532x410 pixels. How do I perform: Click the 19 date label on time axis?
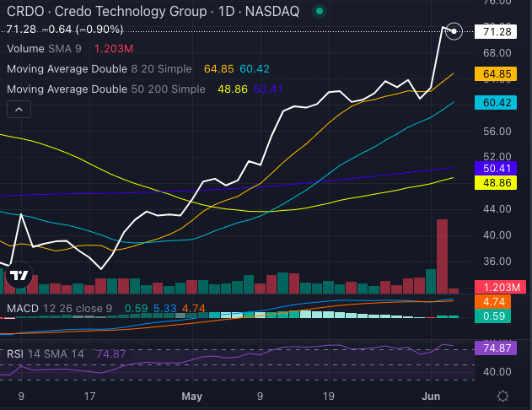pyautogui.click(x=329, y=397)
